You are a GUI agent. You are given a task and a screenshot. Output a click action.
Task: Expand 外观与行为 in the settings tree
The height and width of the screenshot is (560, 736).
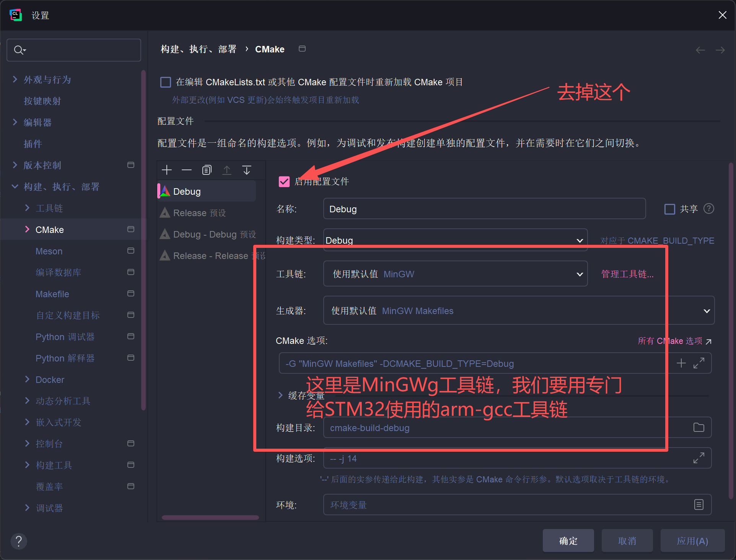coord(15,79)
